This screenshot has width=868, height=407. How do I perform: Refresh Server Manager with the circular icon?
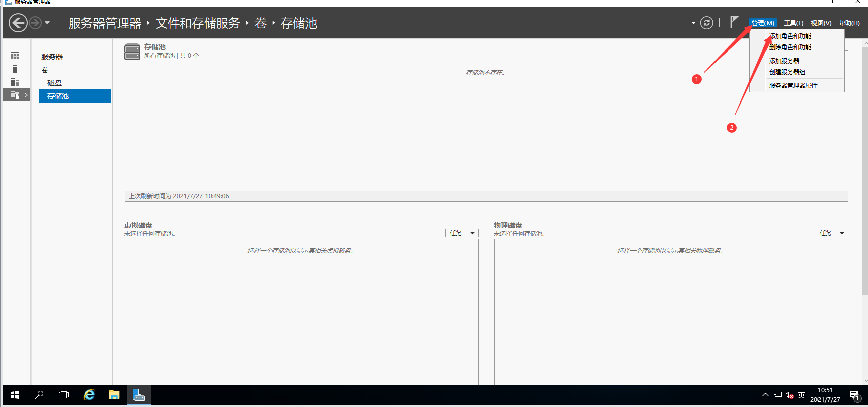point(707,23)
